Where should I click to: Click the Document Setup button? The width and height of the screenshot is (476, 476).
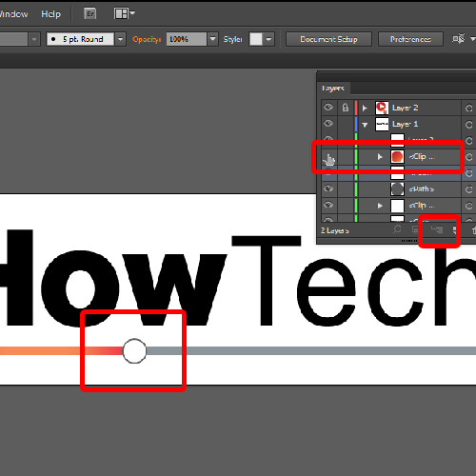(x=328, y=39)
